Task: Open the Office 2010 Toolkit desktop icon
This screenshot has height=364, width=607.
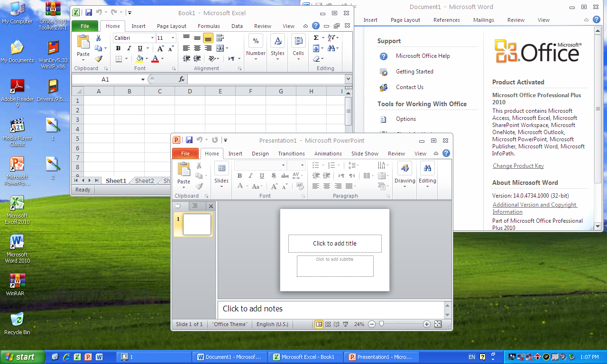Action: pos(53,15)
